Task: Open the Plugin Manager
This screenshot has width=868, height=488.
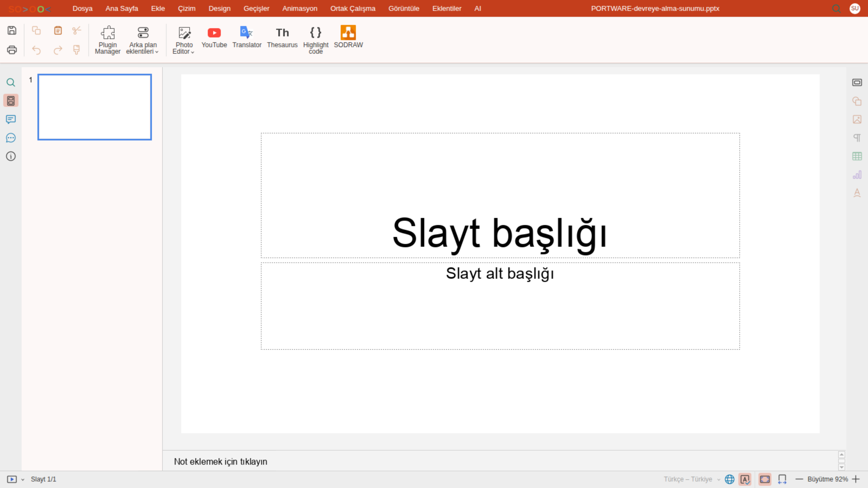Action: (x=107, y=40)
